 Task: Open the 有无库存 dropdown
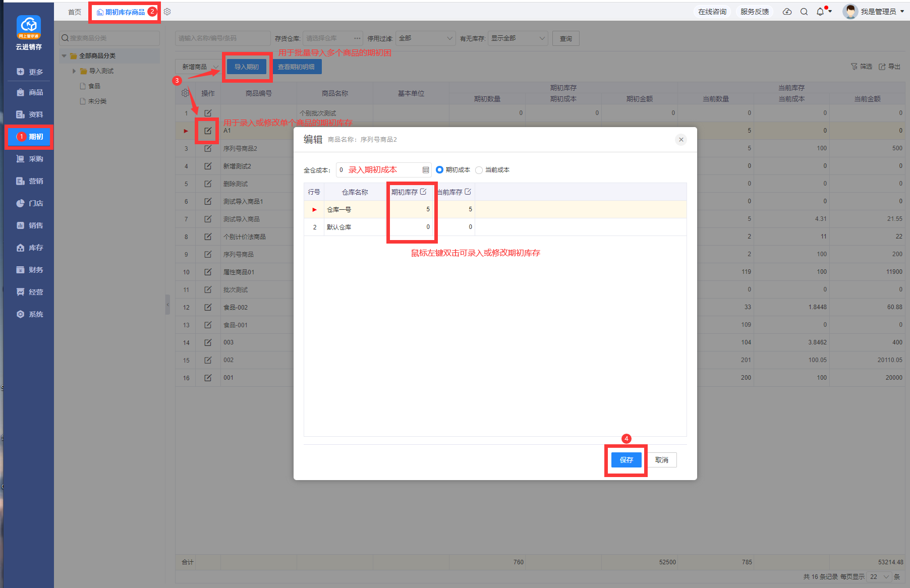tap(518, 38)
